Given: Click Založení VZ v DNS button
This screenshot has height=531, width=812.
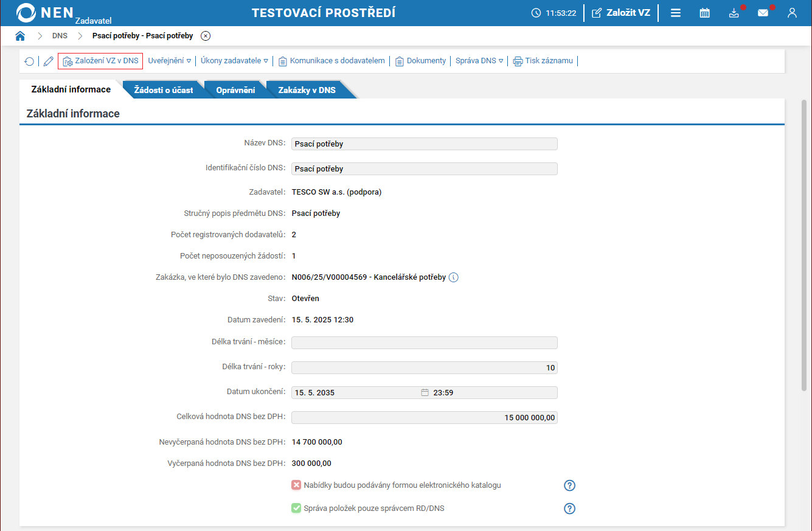Looking at the screenshot, I should point(100,61).
